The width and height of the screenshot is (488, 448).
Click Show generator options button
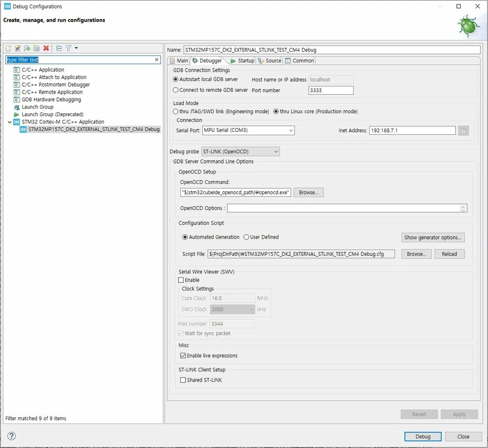point(433,238)
